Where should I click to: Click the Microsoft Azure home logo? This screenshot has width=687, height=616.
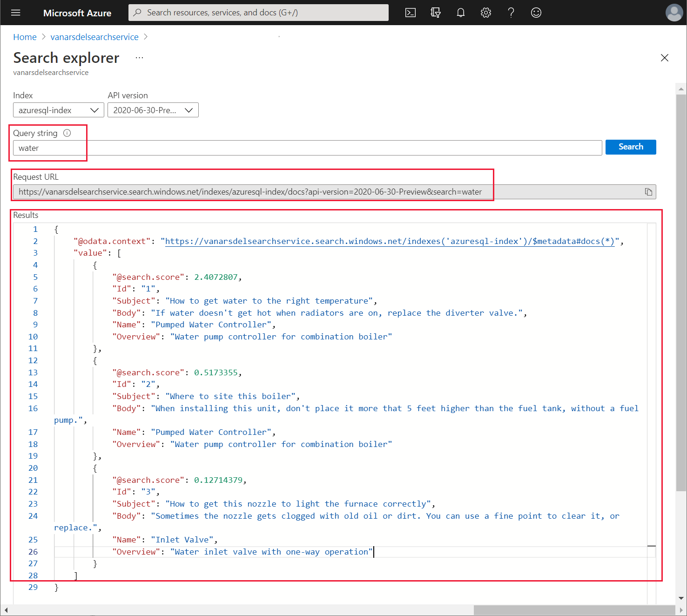(77, 13)
